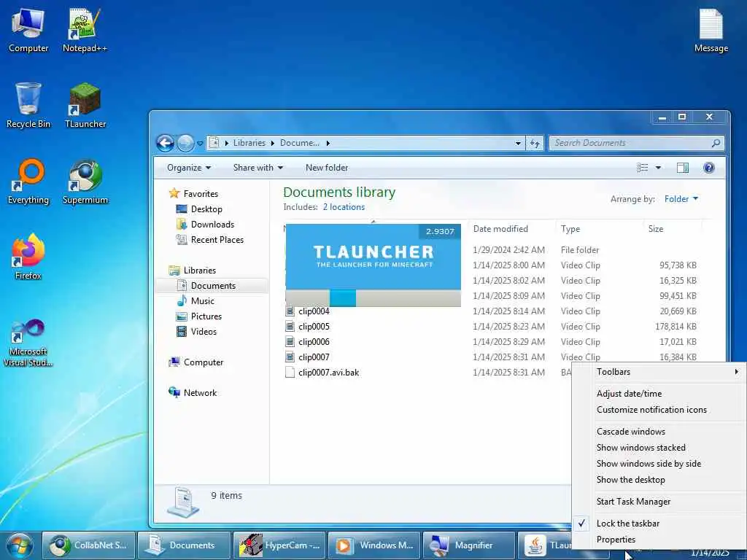
Task: Select Downloads under Favorites
Action: click(x=212, y=225)
